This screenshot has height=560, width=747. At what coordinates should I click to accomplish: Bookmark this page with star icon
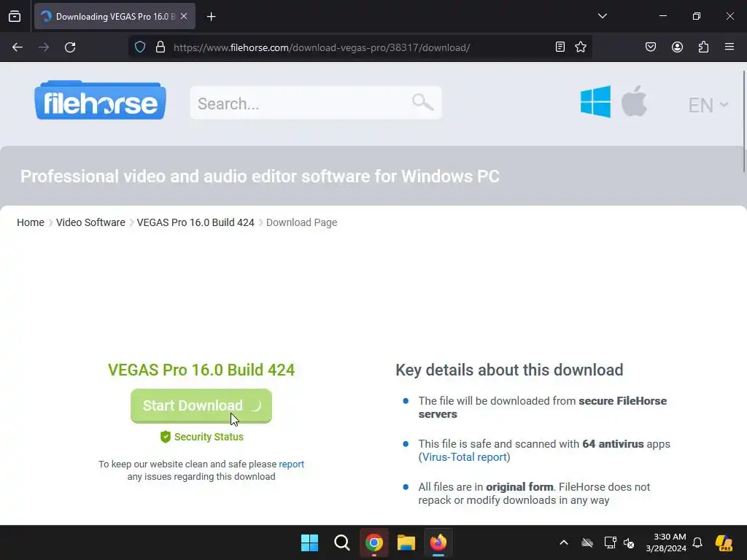click(580, 47)
